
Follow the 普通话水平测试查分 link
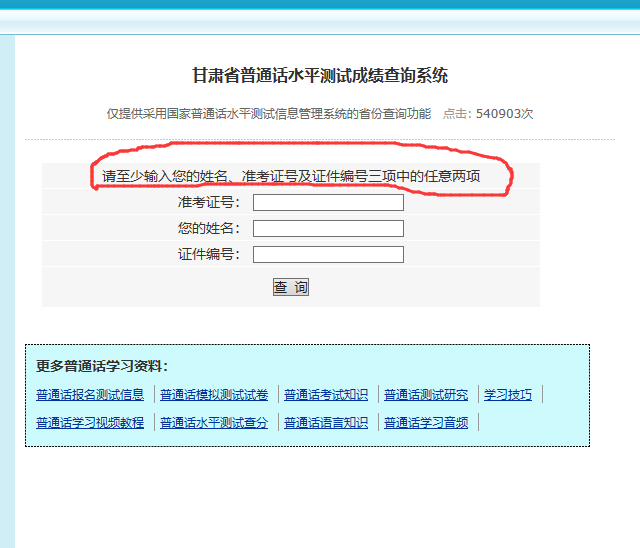click(x=214, y=423)
